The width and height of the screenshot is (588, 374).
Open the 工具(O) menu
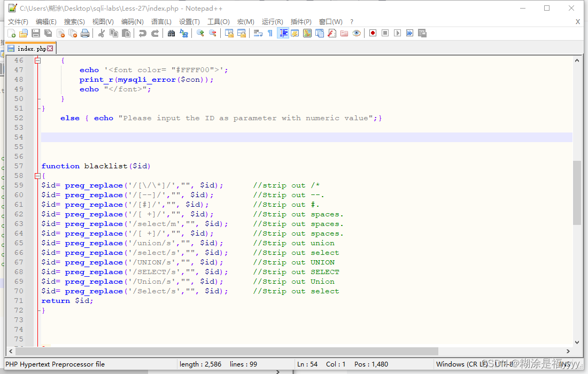coord(219,22)
